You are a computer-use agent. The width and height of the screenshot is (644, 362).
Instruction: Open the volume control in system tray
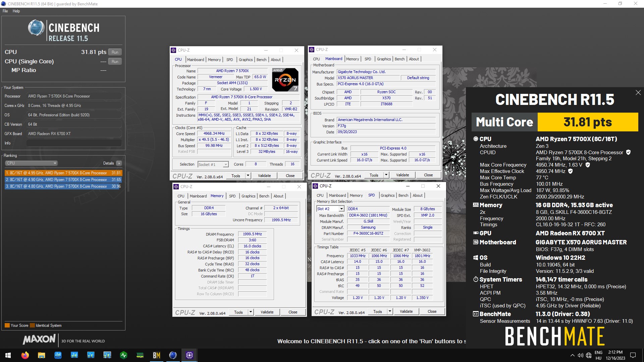click(580, 355)
